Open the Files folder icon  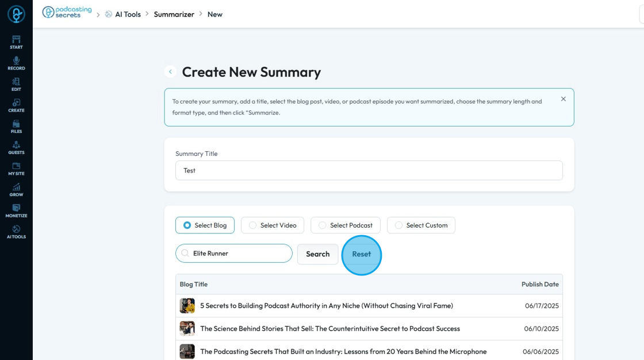pyautogui.click(x=16, y=126)
